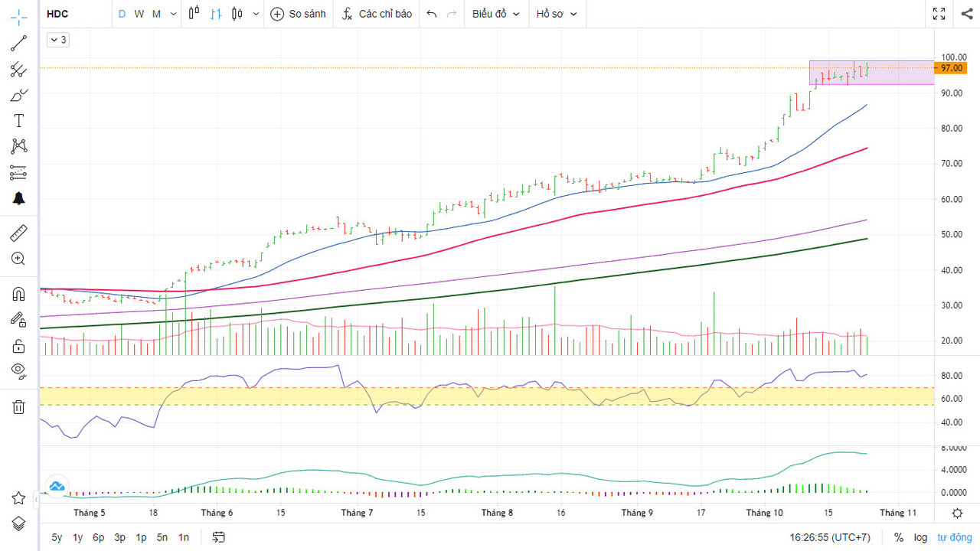Switch to the M monthly interval
Screen dimensions: 980x551
pos(156,14)
